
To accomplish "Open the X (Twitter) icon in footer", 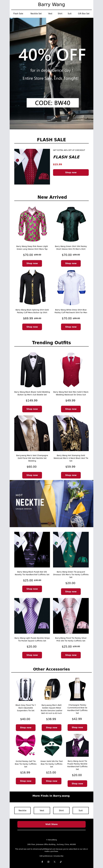I will coord(55,862).
